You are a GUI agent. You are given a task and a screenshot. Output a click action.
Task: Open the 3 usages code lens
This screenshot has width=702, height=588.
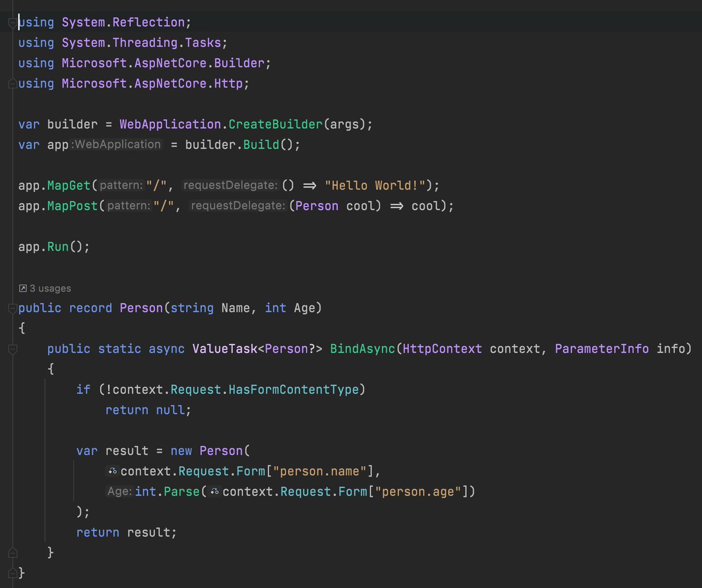coord(44,288)
